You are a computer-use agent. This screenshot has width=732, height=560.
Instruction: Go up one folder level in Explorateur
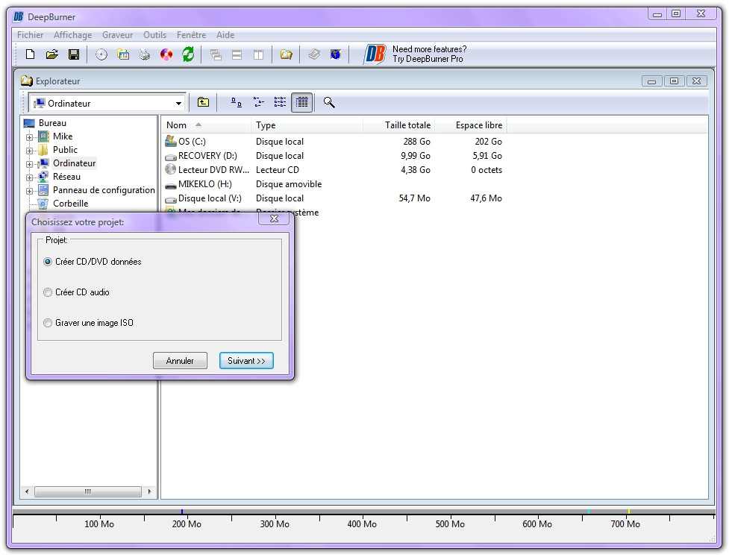tap(203, 103)
